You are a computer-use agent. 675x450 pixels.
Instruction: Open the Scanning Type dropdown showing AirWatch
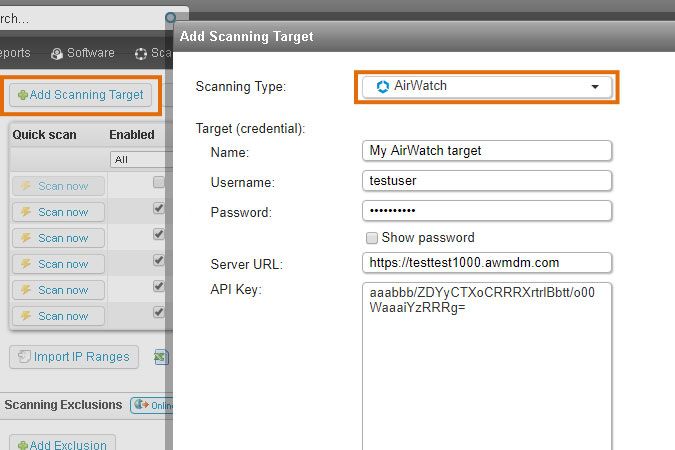pos(486,86)
